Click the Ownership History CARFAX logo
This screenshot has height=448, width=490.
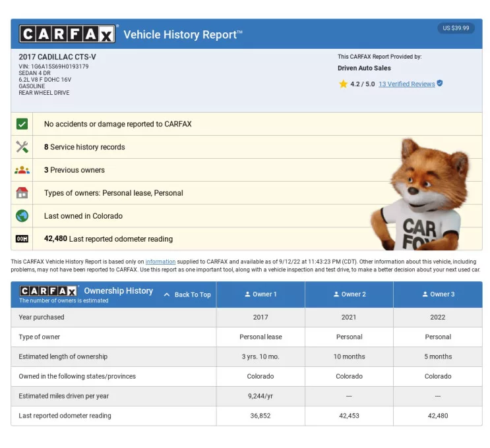[49, 291]
